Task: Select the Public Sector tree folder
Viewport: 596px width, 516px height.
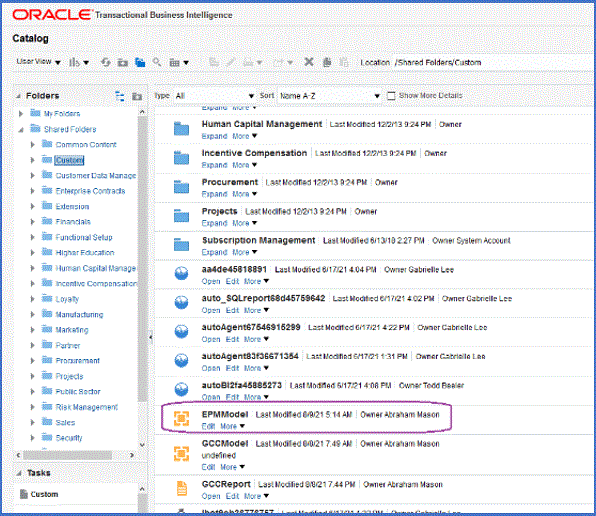Action: pyautogui.click(x=78, y=392)
